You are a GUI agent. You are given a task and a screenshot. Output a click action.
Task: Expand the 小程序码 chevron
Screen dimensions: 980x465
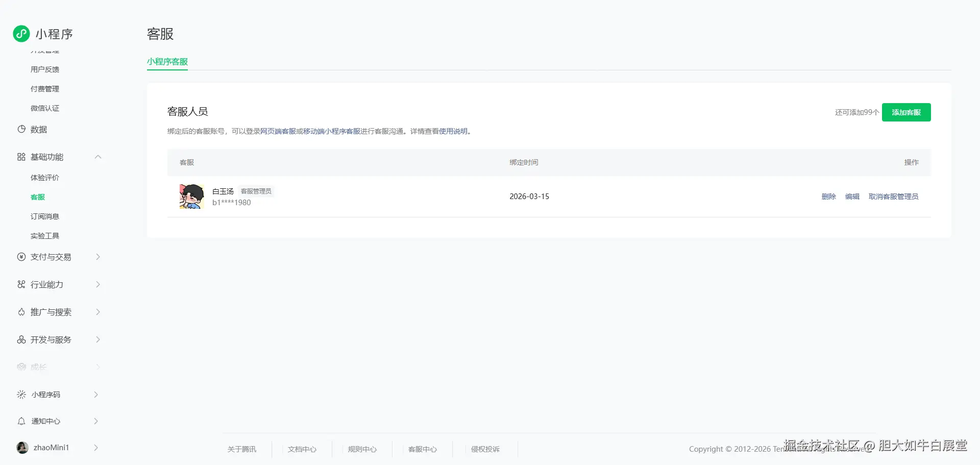[x=96, y=395]
